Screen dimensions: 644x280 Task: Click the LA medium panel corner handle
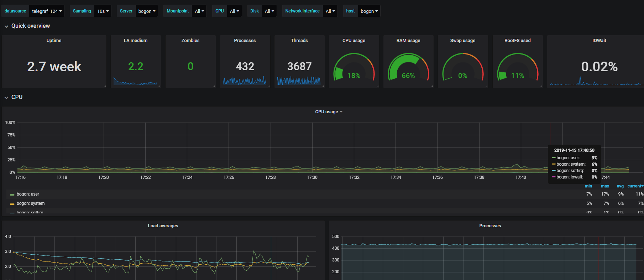coord(159,86)
